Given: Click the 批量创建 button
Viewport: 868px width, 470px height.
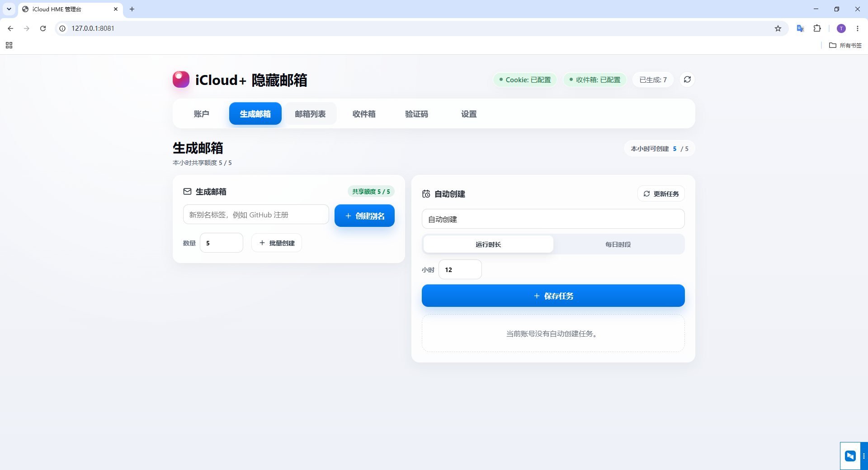Looking at the screenshot, I should [x=277, y=243].
